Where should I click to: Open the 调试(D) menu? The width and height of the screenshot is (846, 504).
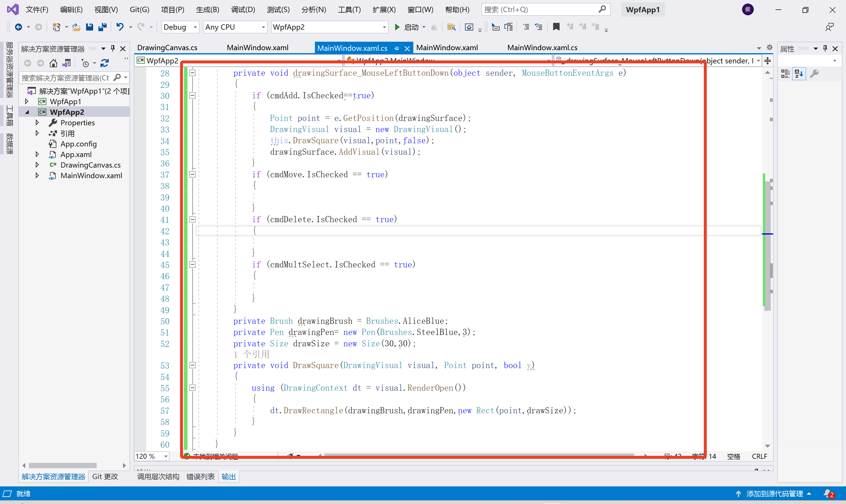(x=243, y=9)
